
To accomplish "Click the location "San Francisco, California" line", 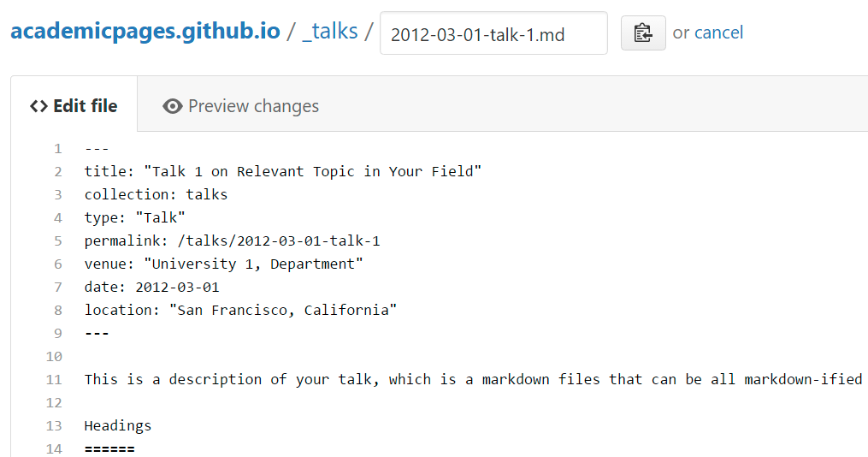I will pos(240,311).
